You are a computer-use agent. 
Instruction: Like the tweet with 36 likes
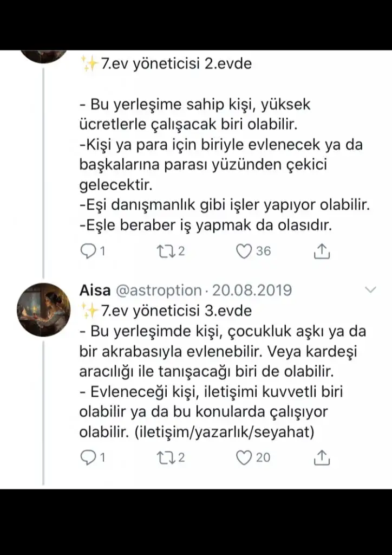click(x=245, y=251)
